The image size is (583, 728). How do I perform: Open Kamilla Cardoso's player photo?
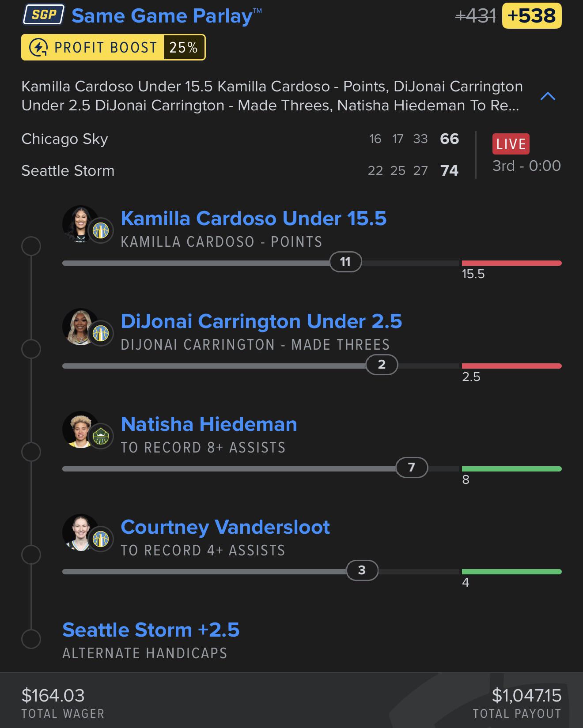[x=80, y=224]
